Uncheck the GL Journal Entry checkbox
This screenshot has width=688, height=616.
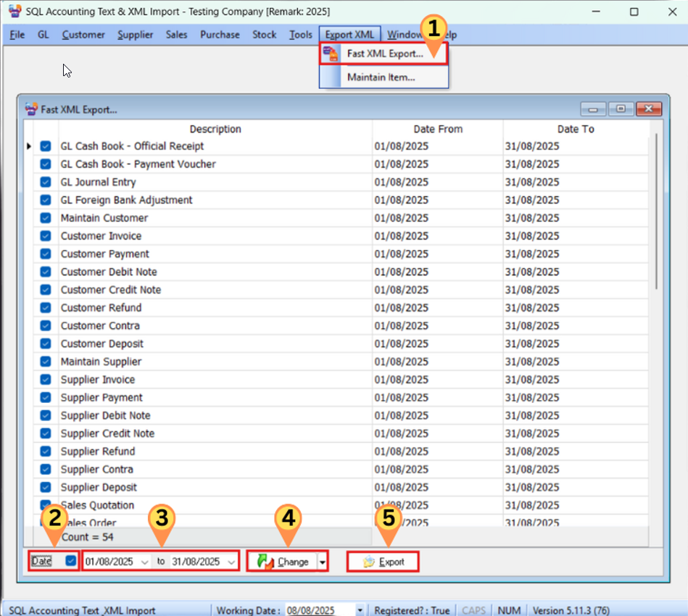click(46, 182)
